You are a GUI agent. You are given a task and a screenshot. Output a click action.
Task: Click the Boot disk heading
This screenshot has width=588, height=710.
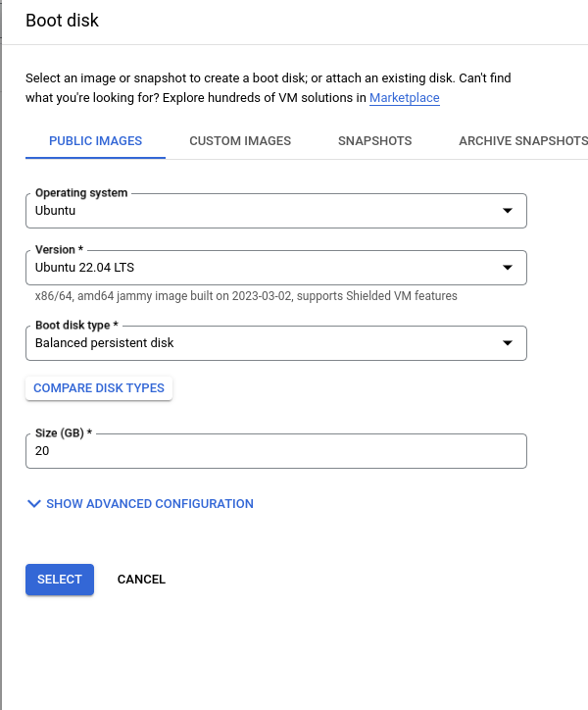point(62,21)
